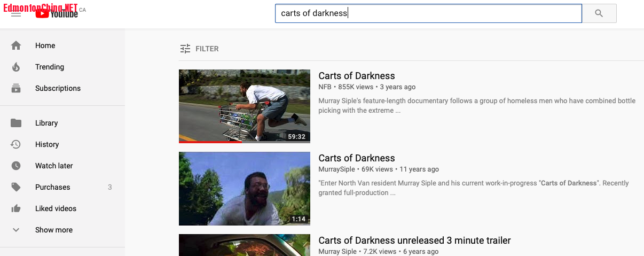Click the search box containing carts of darkness

tap(428, 13)
